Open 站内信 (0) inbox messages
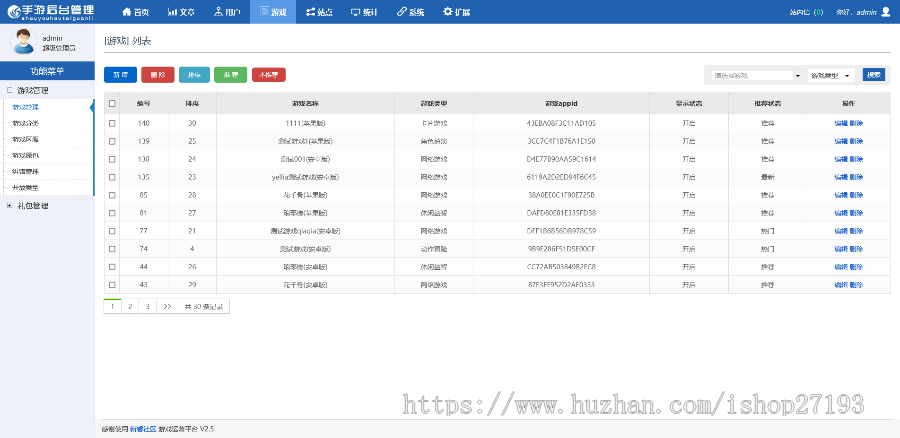 806,12
